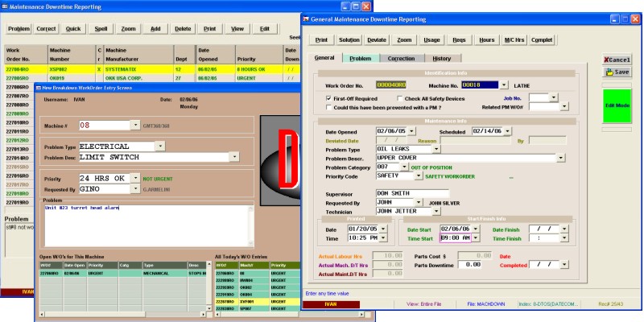The height and width of the screenshot is (322, 644).
Task: Switch to the Correction tab
Action: [401, 58]
